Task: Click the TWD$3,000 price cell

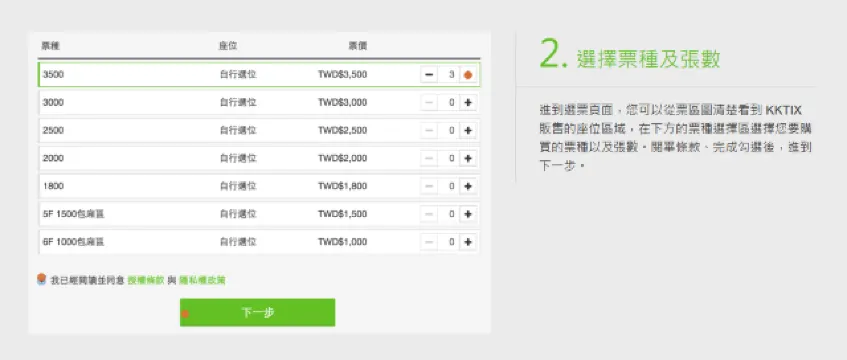Action: [342, 102]
